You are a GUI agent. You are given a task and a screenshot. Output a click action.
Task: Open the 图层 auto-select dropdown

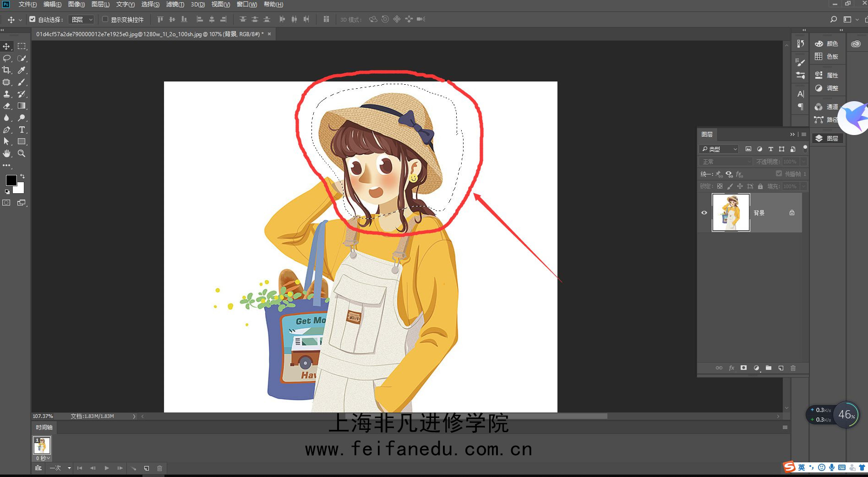(81, 19)
